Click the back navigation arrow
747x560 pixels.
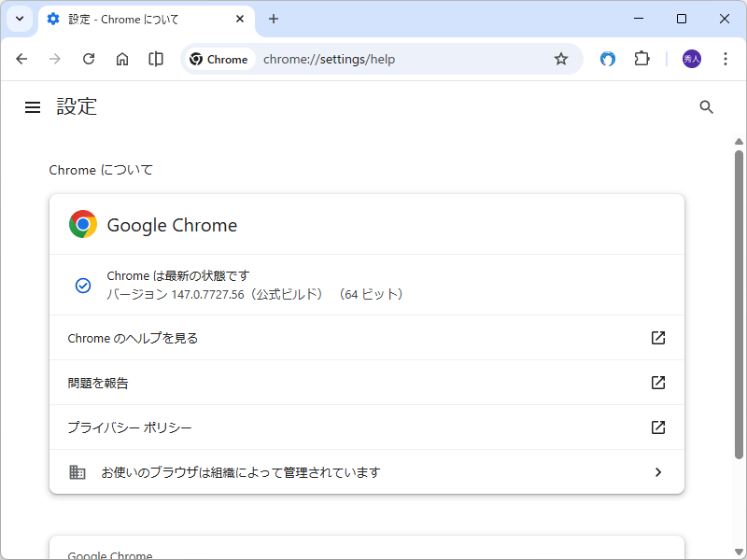coord(21,59)
